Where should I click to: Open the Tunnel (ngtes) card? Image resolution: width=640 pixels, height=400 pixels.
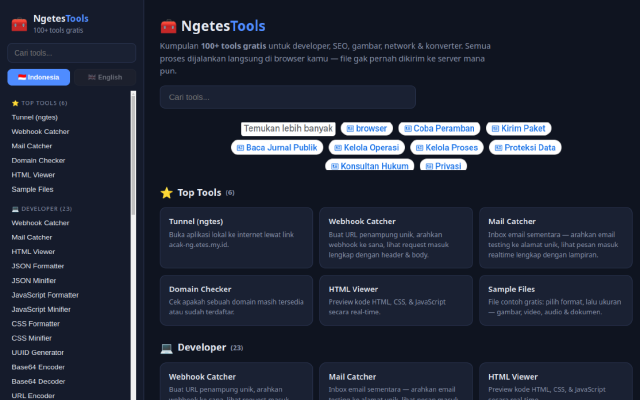click(x=236, y=238)
